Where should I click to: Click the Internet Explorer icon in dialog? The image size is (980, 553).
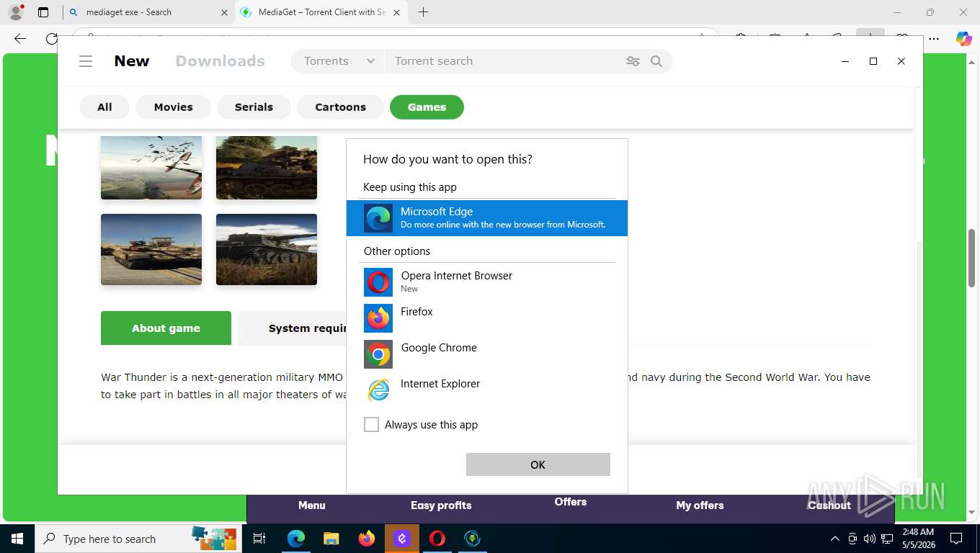coord(378,390)
